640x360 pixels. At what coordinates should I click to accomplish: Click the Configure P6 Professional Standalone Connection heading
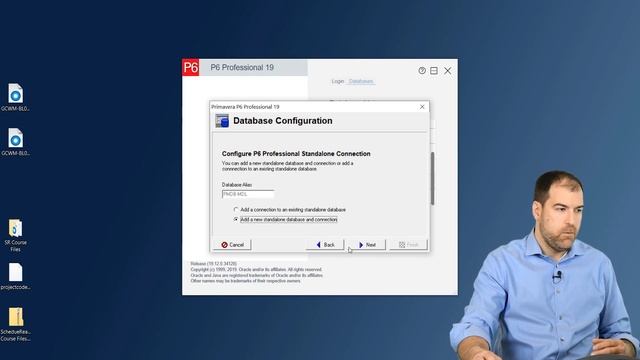click(x=296, y=153)
